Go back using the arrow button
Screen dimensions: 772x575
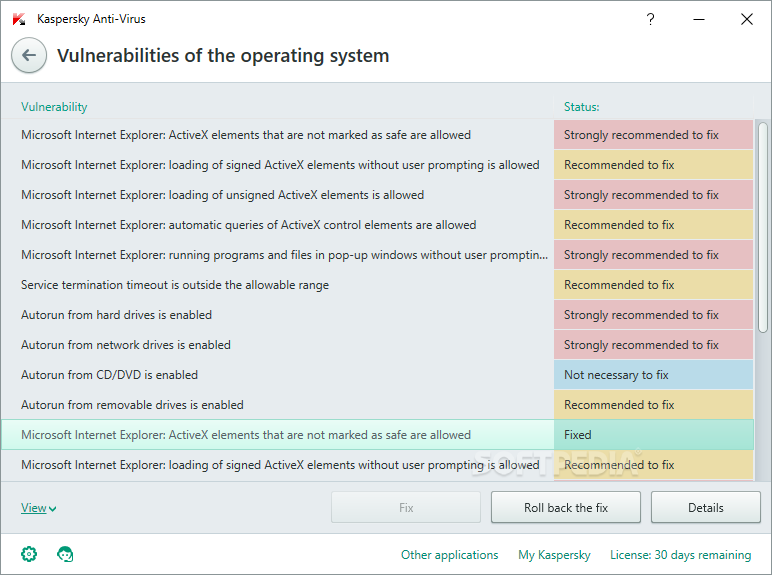tap(29, 55)
